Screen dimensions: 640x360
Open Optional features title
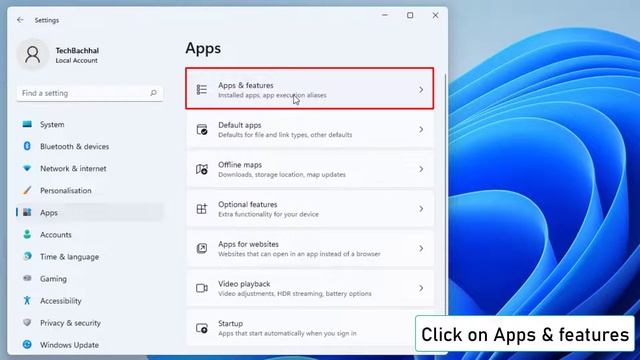point(247,204)
